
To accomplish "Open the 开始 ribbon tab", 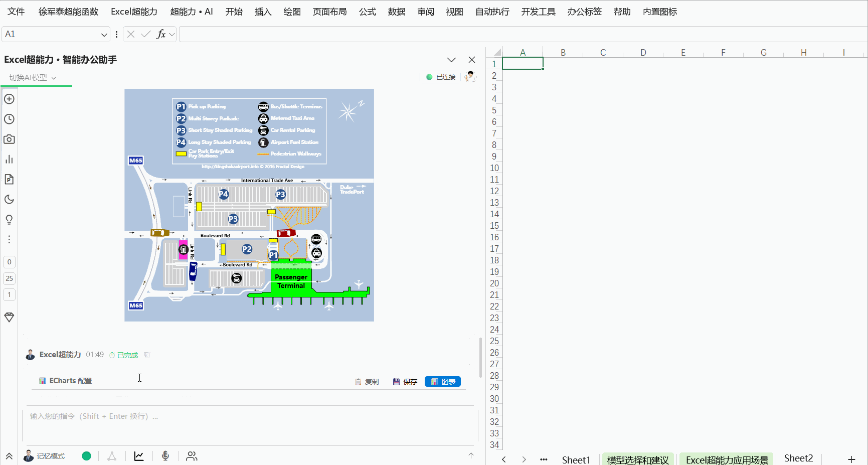I will [x=234, y=12].
